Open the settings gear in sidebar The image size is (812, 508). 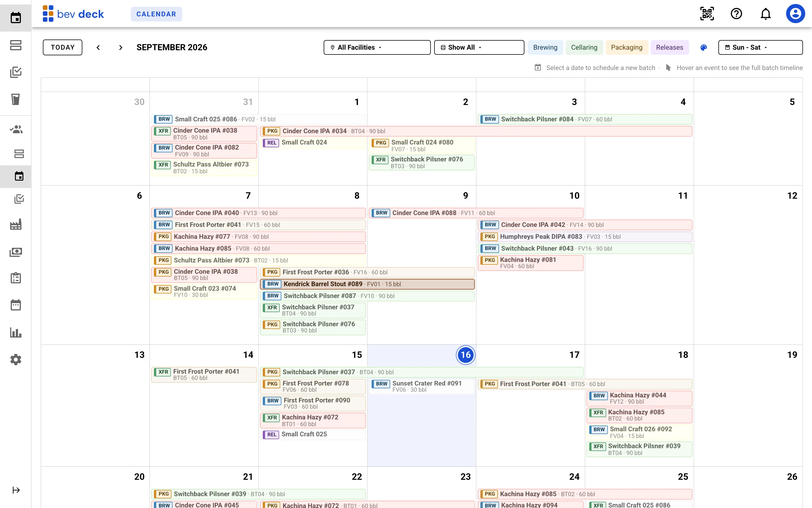click(16, 360)
